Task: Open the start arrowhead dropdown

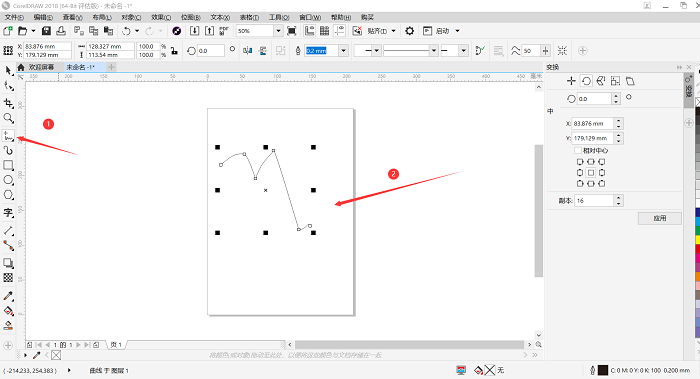Action: tap(376, 51)
